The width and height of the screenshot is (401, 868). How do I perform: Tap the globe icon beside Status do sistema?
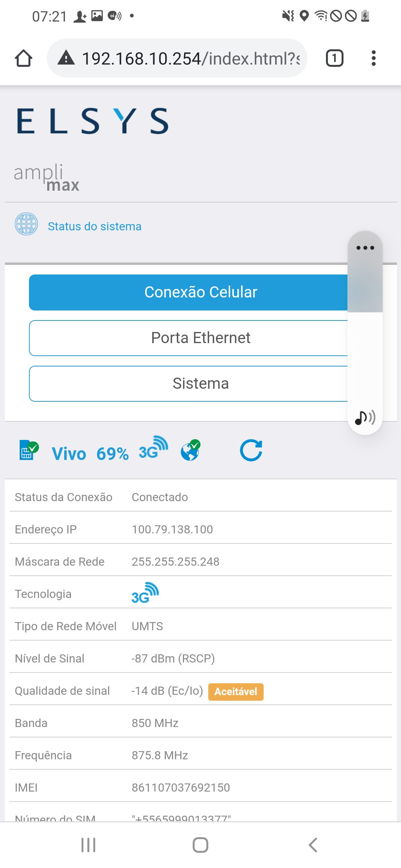coord(26,224)
